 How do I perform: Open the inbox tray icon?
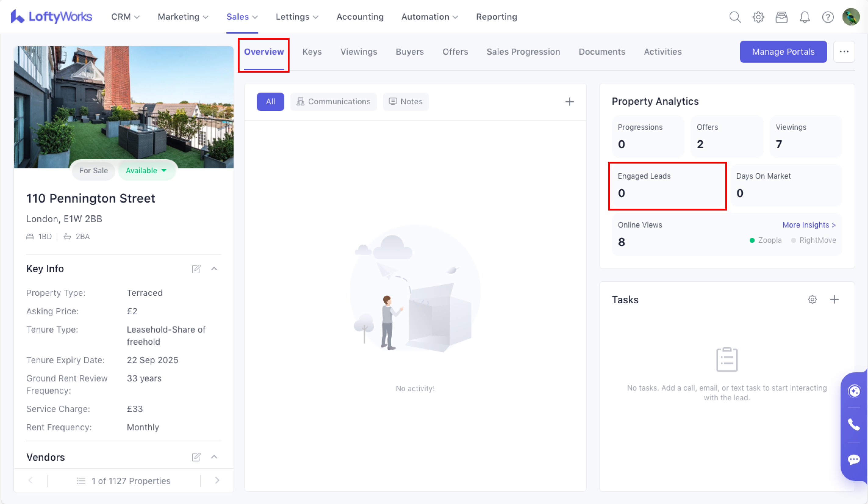[781, 17]
